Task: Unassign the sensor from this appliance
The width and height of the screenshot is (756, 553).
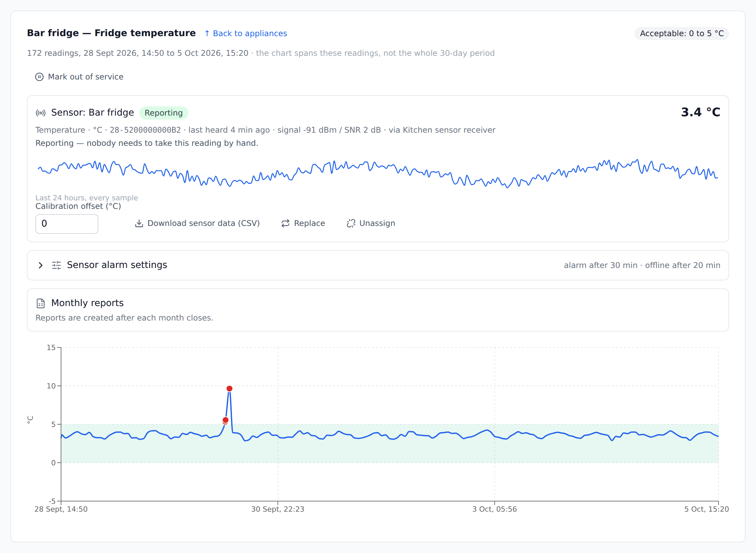Action: [371, 223]
